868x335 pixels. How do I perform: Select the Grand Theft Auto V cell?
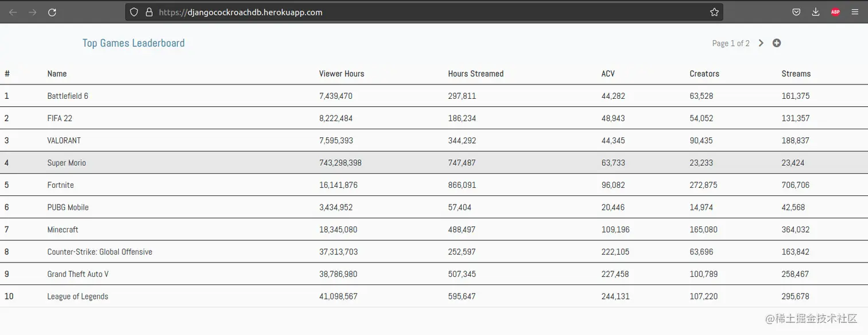click(x=78, y=274)
